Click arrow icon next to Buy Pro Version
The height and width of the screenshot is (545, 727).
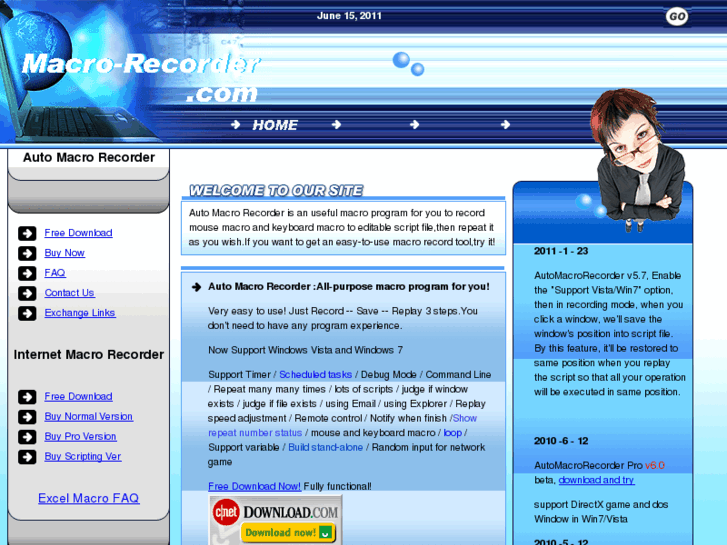[27, 436]
